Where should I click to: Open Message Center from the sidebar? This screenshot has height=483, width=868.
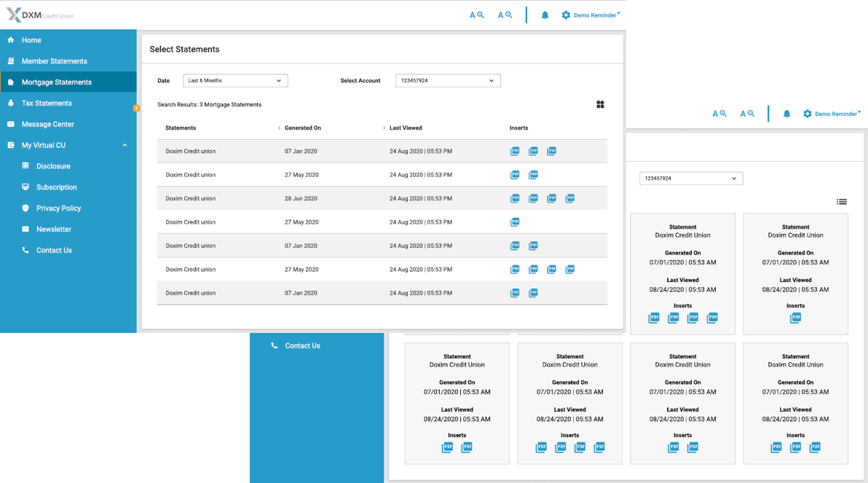(47, 125)
